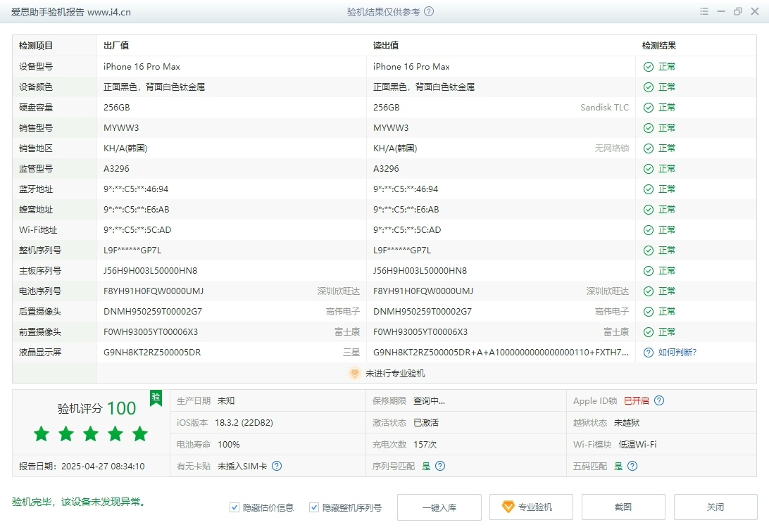Click the question icon in 液晶显示屏 row
The image size is (769, 532).
click(x=649, y=353)
